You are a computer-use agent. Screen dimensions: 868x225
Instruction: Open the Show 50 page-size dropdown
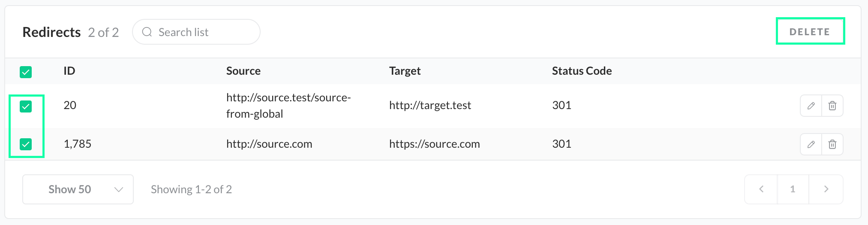click(78, 189)
